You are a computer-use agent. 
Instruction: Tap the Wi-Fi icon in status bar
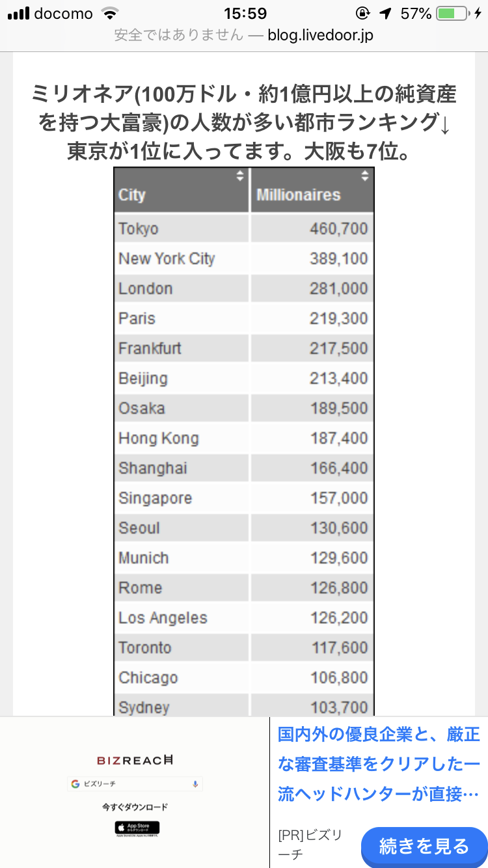(111, 14)
